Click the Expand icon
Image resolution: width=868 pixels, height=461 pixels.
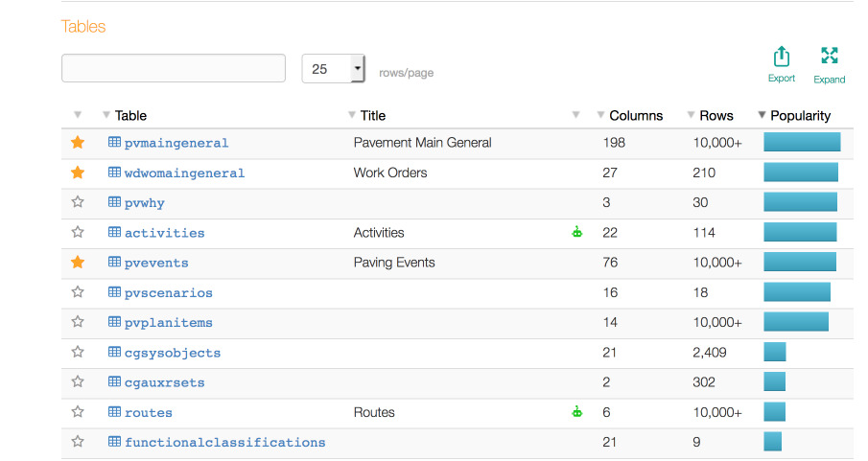(x=830, y=57)
